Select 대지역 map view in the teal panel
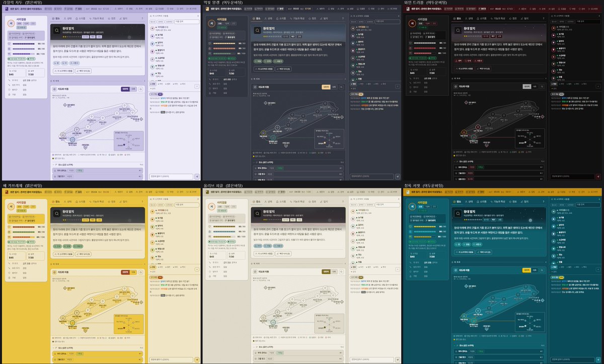The image size is (604, 364). (x=527, y=270)
